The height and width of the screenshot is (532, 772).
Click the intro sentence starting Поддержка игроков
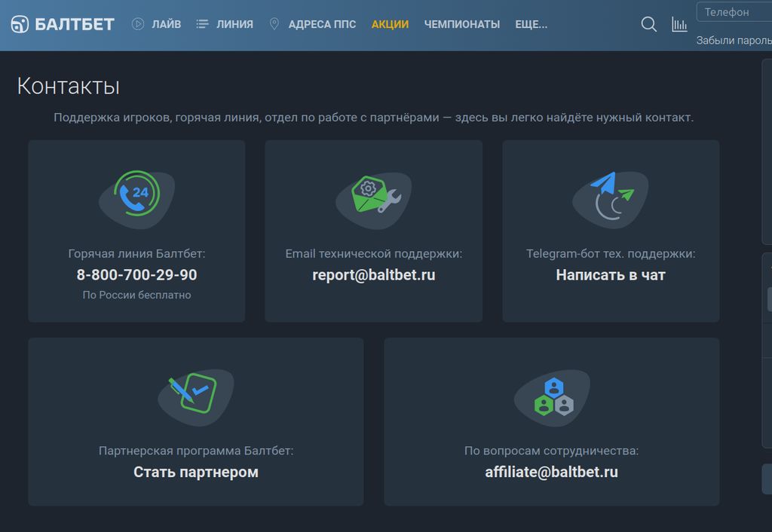point(374,118)
